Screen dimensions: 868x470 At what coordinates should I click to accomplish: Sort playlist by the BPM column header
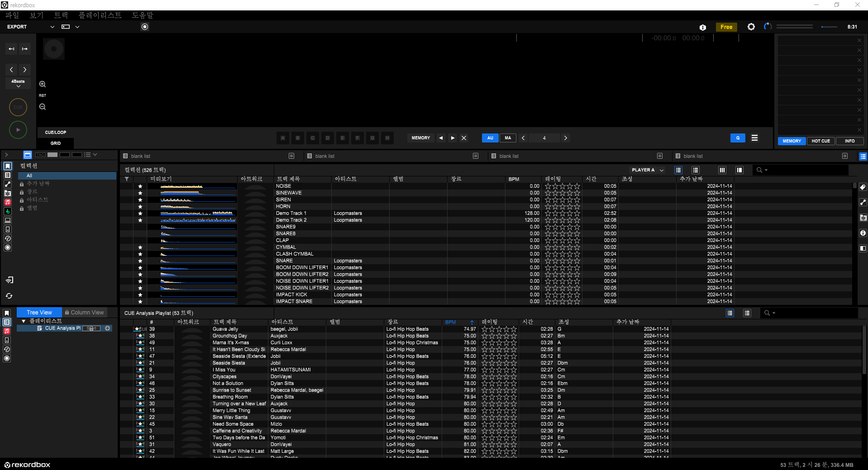tap(459, 322)
